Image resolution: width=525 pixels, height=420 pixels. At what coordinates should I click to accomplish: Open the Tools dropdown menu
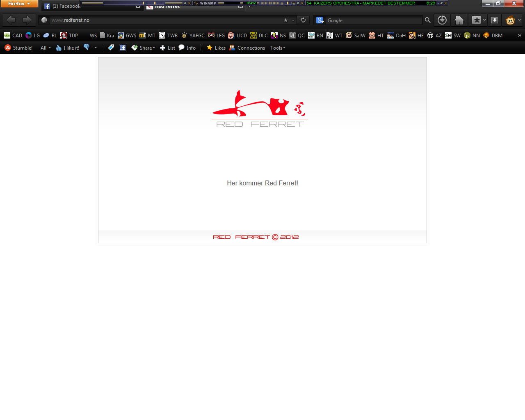click(x=278, y=48)
